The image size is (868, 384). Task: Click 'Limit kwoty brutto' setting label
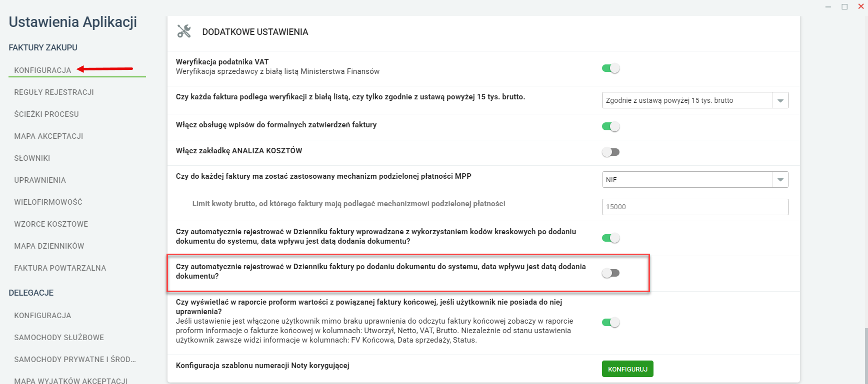click(349, 204)
